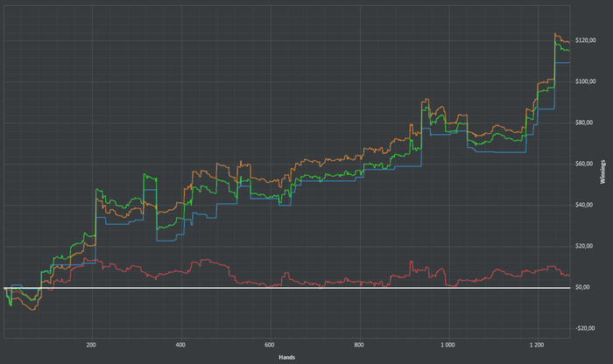This screenshot has width=613, height=364.
Task: Click the Hands x-axis title
Action: pos(287,357)
